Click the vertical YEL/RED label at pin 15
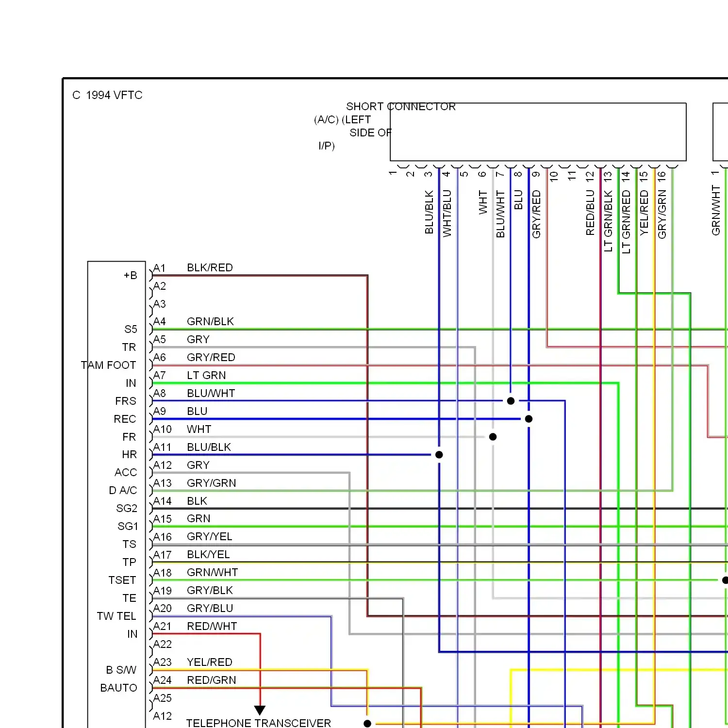The width and height of the screenshot is (728, 728). tap(644, 213)
